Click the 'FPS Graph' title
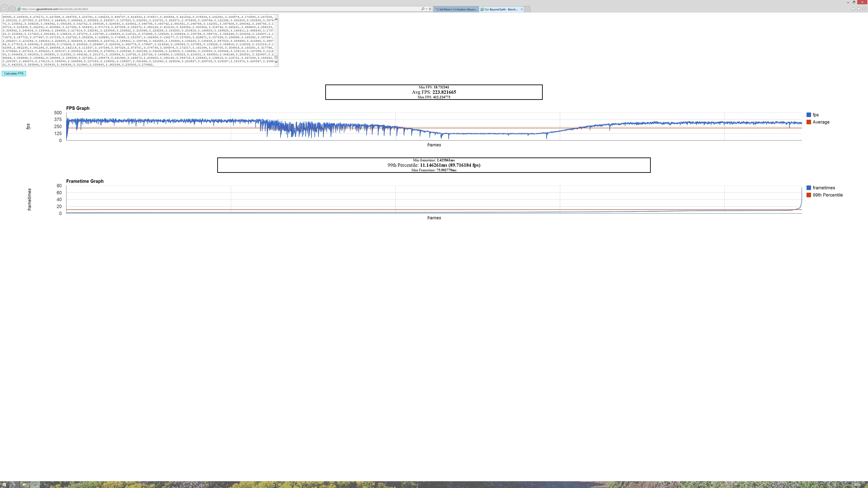 (x=78, y=108)
